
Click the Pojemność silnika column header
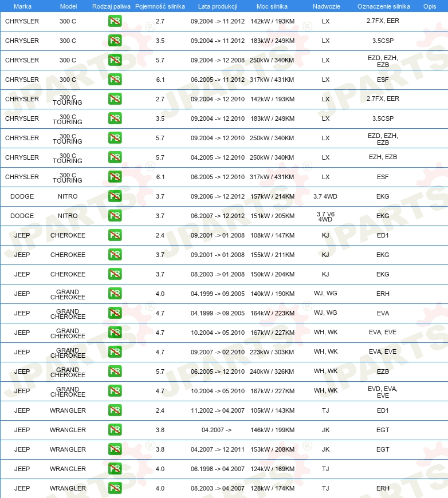[x=160, y=6]
